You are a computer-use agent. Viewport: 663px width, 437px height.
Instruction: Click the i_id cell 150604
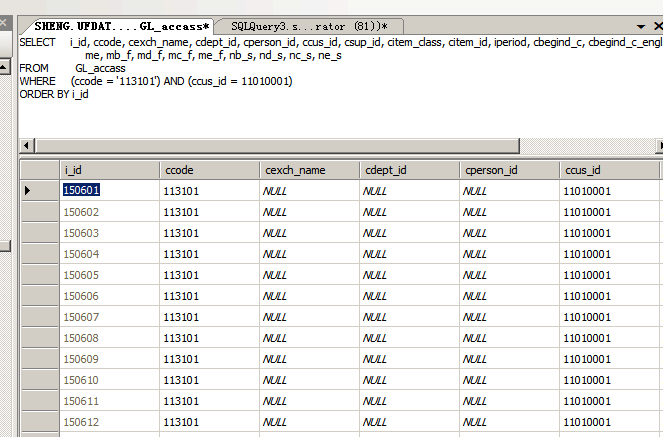(109, 254)
